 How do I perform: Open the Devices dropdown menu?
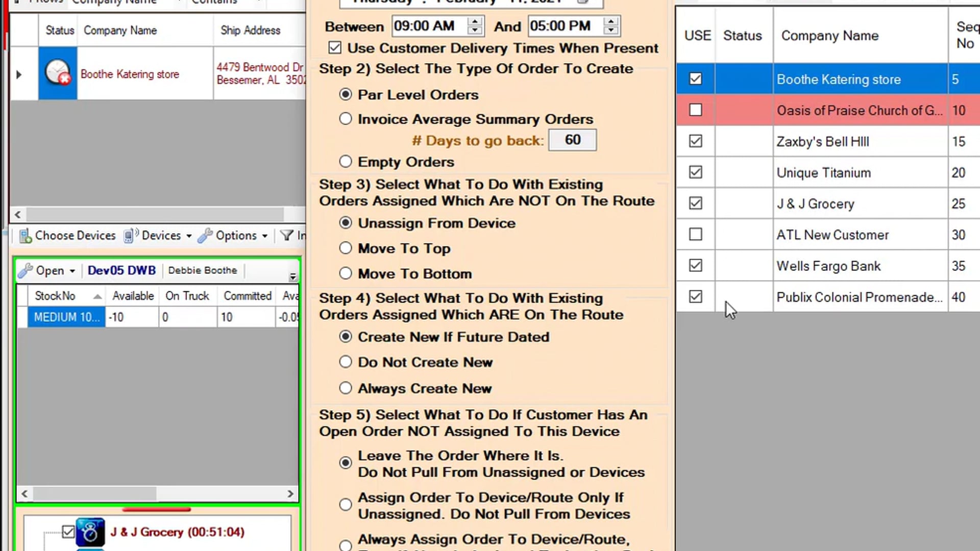point(189,236)
